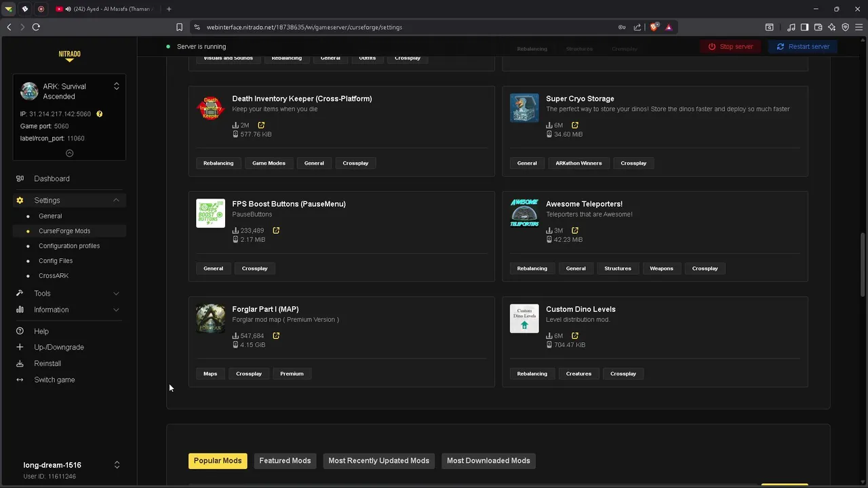Click the Reinstall download icon
Screen dimensions: 868x488
click(x=20, y=363)
